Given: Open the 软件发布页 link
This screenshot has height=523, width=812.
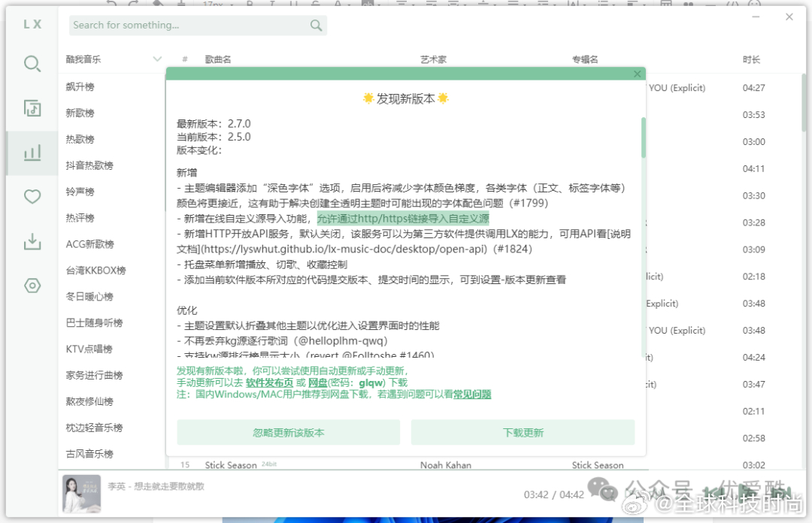Looking at the screenshot, I should (269, 382).
